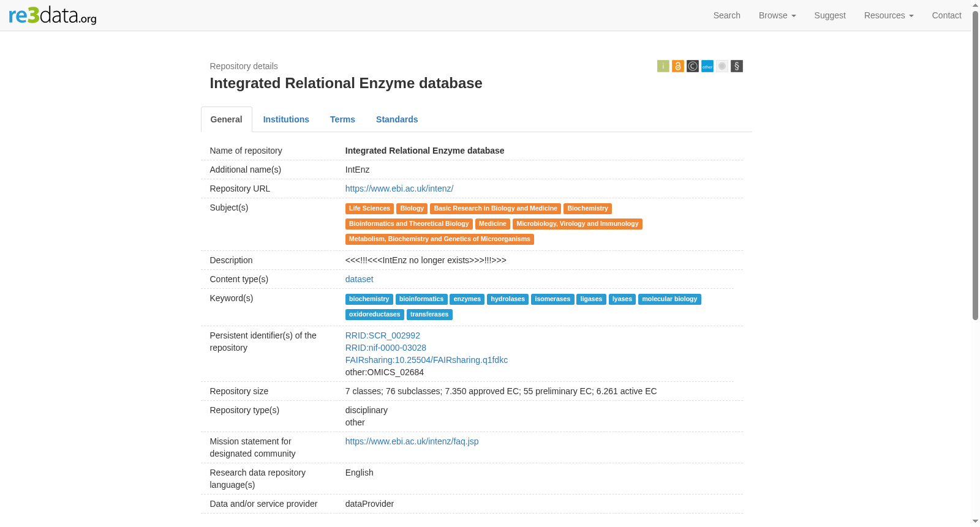Viewport: 980px width, 527px height.
Task: Click the 'Integrated Relational Enzyme database' page heading
Action: (346, 83)
